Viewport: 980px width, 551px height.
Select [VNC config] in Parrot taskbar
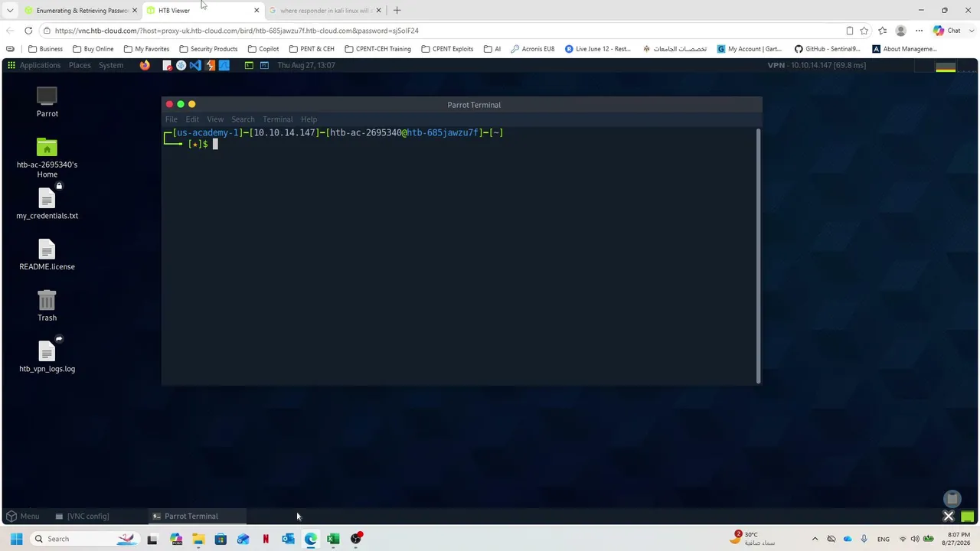click(x=82, y=516)
